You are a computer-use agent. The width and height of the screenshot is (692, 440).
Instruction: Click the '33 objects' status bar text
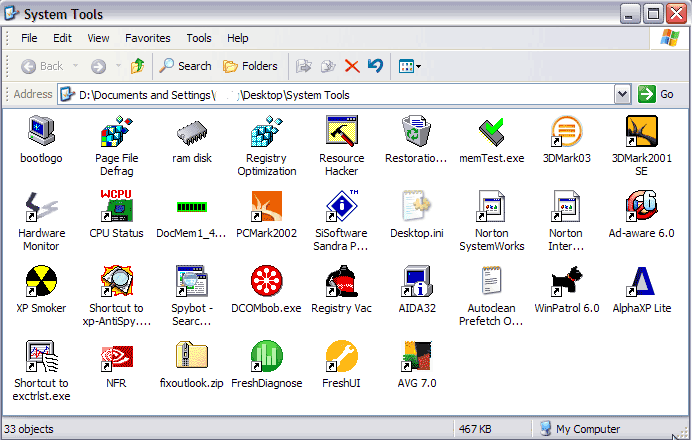click(x=29, y=429)
